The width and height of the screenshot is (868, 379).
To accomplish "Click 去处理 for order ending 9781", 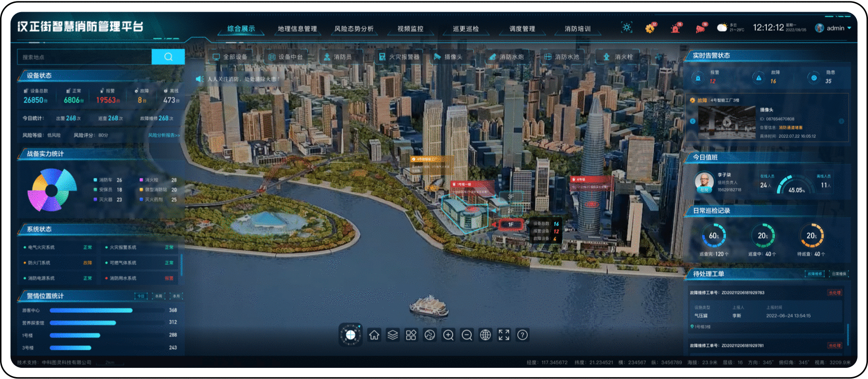I will pyautogui.click(x=834, y=346).
